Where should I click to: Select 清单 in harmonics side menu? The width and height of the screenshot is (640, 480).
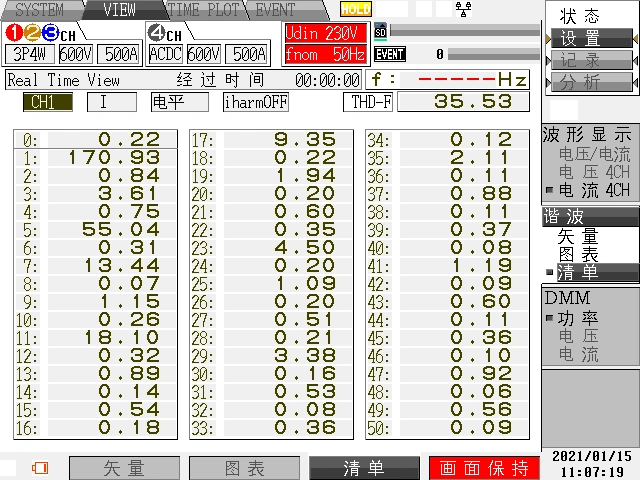[x=598, y=272]
